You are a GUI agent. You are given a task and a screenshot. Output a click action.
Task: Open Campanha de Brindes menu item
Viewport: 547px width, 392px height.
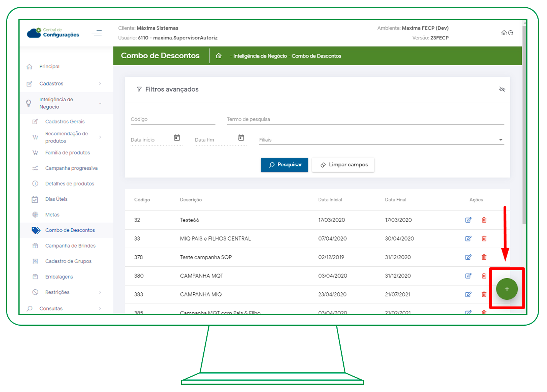coord(70,246)
